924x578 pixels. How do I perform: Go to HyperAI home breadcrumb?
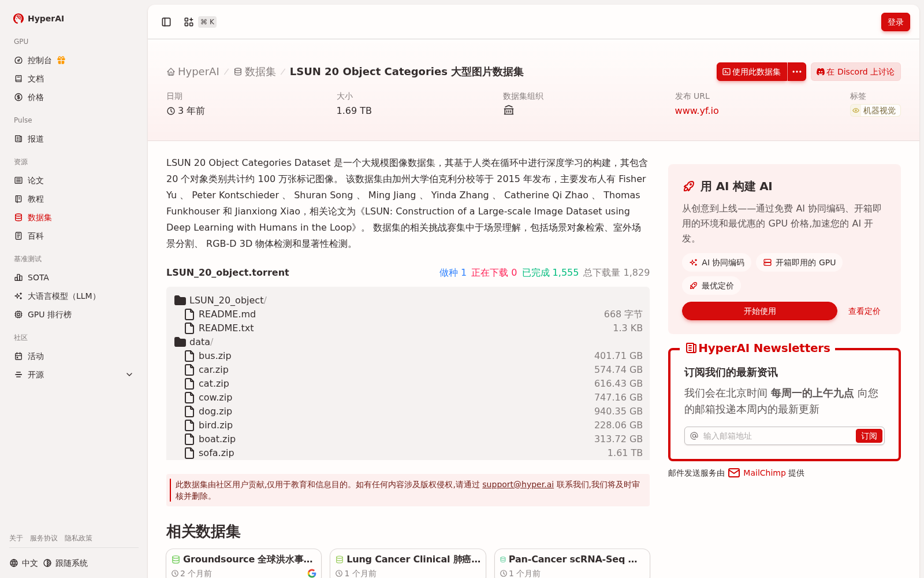[193, 72]
